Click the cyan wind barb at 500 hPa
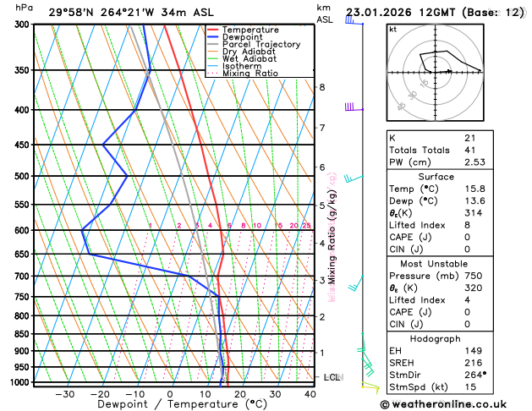Viewport: 532px width, 411px height. (354, 178)
